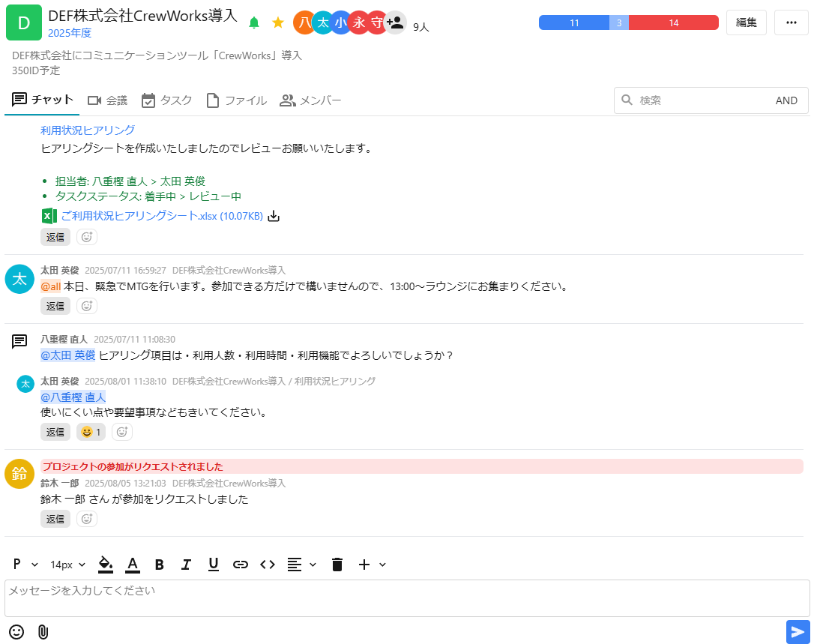The width and height of the screenshot is (814, 644).
Task: Click the thread comment icon beside 八重樫 直人
Action: click(x=19, y=341)
